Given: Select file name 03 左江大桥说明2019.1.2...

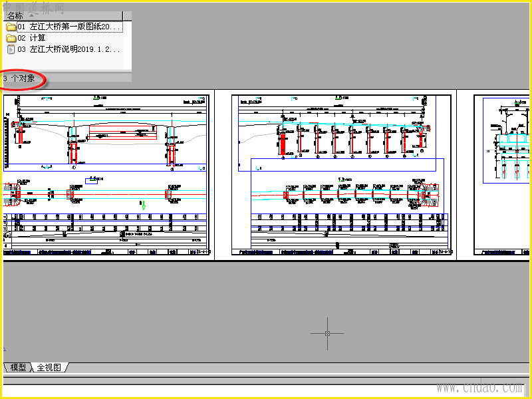Looking at the screenshot, I should pos(68,49).
